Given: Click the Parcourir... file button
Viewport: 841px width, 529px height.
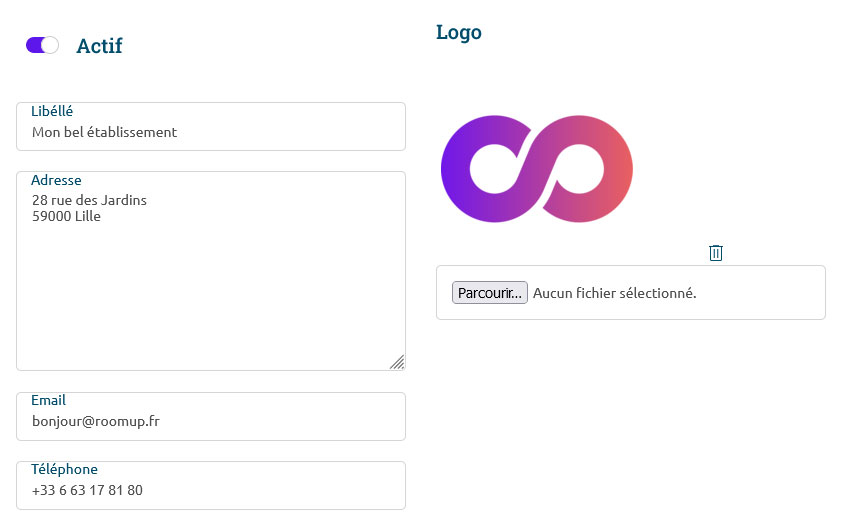Looking at the screenshot, I should (x=490, y=293).
